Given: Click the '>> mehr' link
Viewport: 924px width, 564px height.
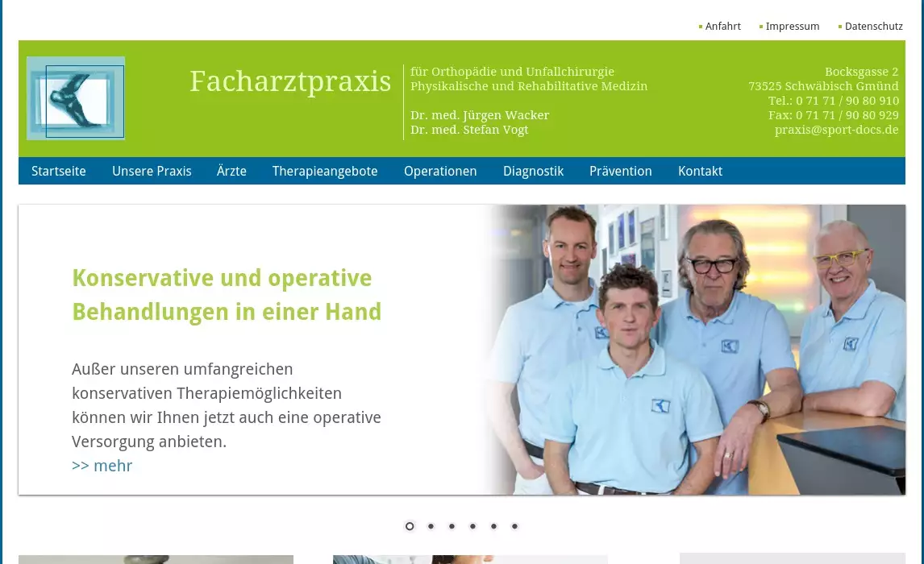Looking at the screenshot, I should pos(102,466).
